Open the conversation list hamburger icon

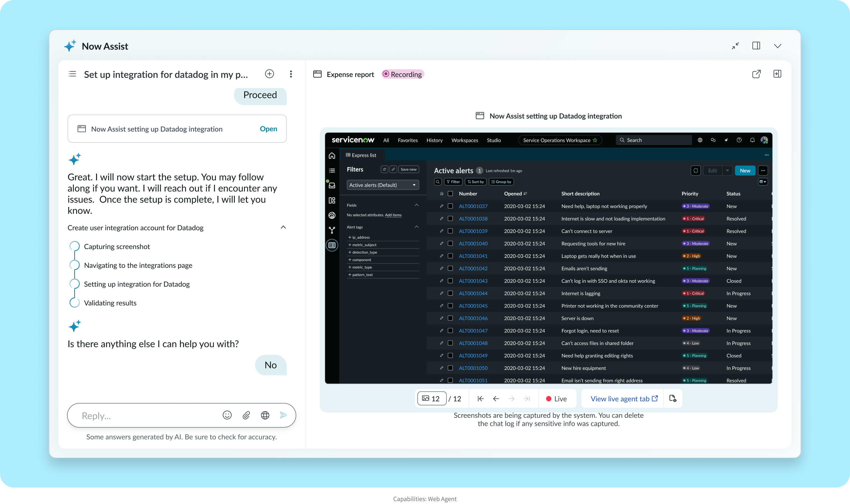click(x=72, y=74)
